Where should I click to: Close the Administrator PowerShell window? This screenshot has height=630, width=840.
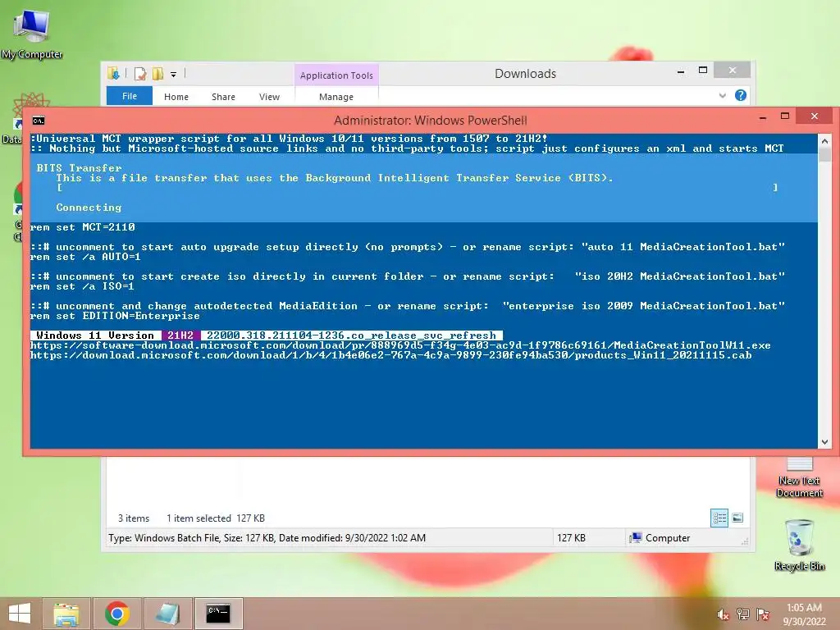(815, 116)
